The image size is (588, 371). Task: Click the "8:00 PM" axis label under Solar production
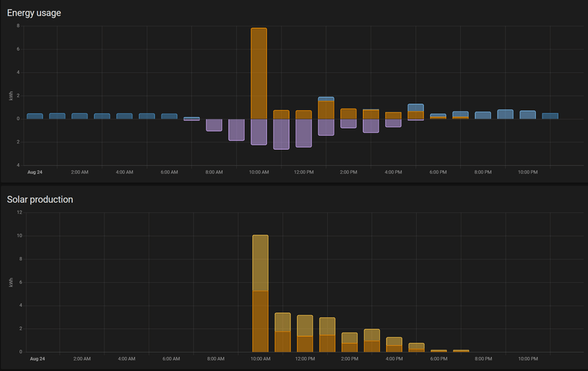tap(484, 359)
